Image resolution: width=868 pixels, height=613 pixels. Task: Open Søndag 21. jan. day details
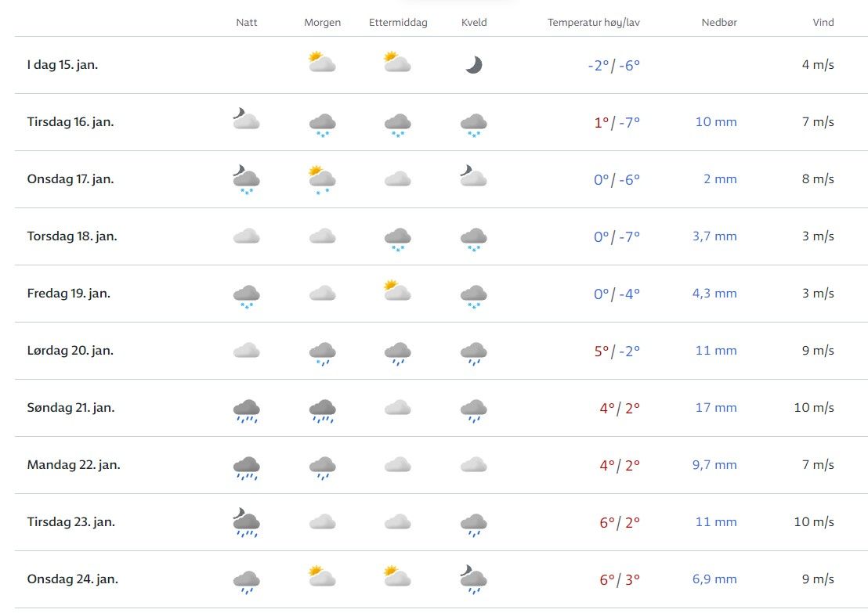71,408
